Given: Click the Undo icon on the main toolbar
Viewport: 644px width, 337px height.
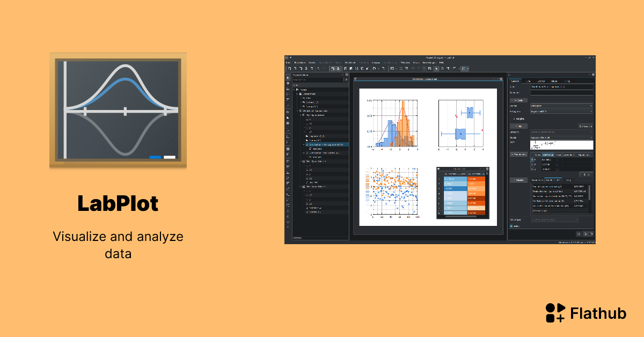Looking at the screenshot, I should coord(319,68).
